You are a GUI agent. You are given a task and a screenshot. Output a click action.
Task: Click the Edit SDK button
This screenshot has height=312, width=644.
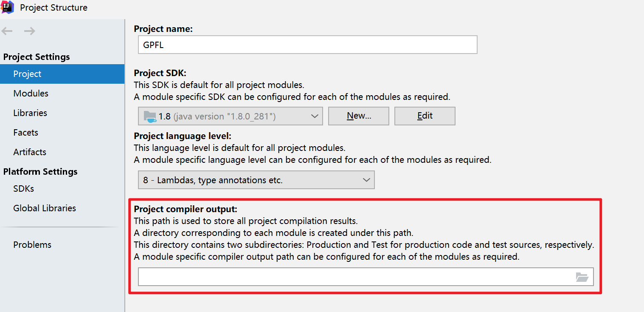(425, 116)
